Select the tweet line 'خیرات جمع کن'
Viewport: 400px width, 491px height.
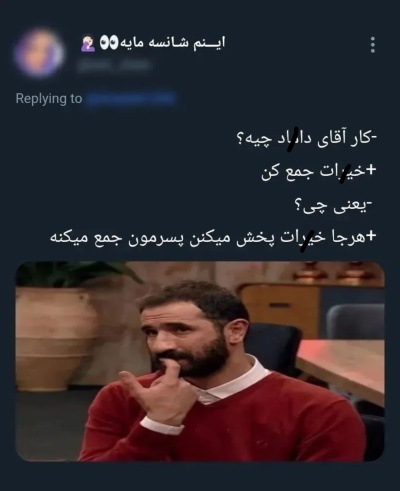point(318,172)
